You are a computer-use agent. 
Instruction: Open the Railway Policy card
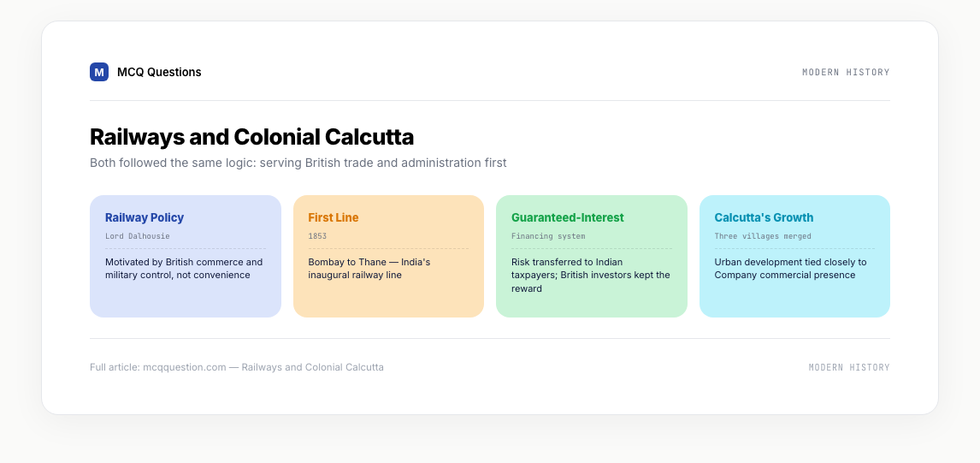pyautogui.click(x=186, y=257)
